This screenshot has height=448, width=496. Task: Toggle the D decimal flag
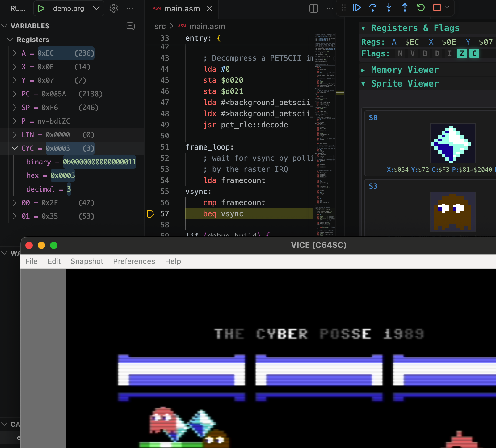(x=437, y=53)
